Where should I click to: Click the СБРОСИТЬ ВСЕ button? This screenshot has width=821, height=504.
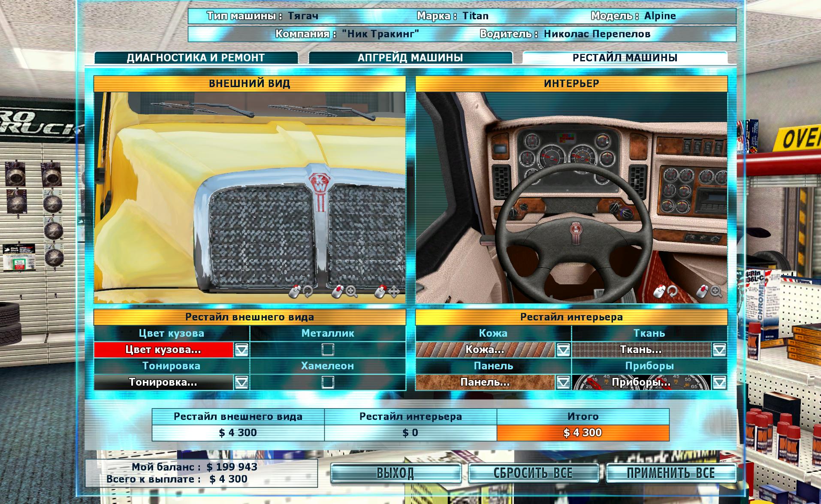(x=533, y=473)
